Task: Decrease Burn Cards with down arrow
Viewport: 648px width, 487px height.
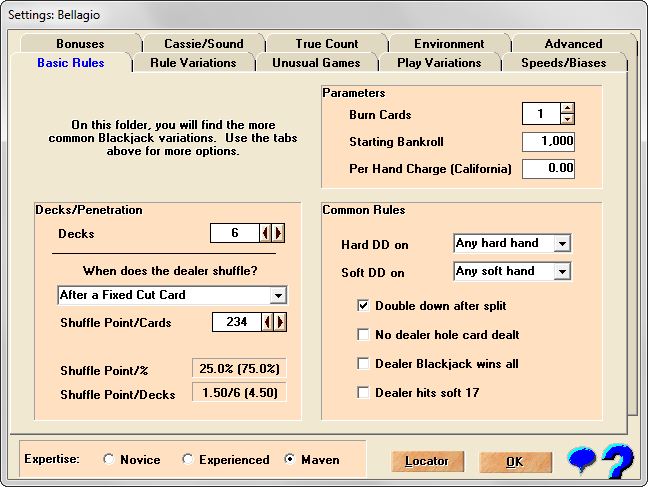Action: coord(568,119)
